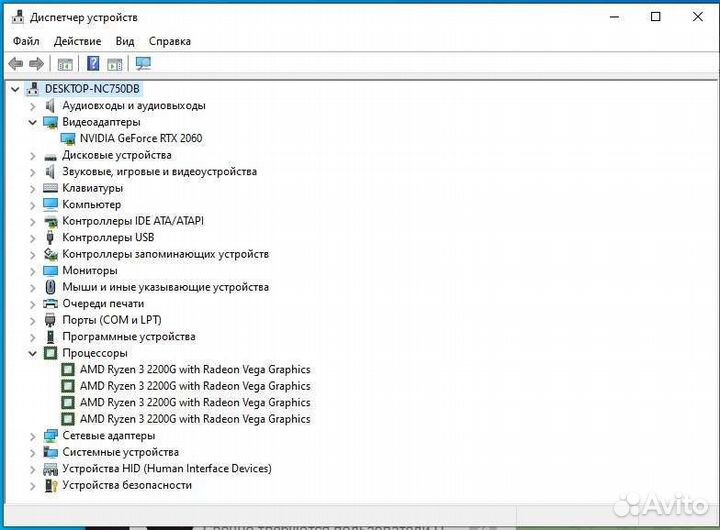720x530 pixels.
Task: Open Help via the question-mark toolbar icon
Action: pyautogui.click(x=93, y=63)
